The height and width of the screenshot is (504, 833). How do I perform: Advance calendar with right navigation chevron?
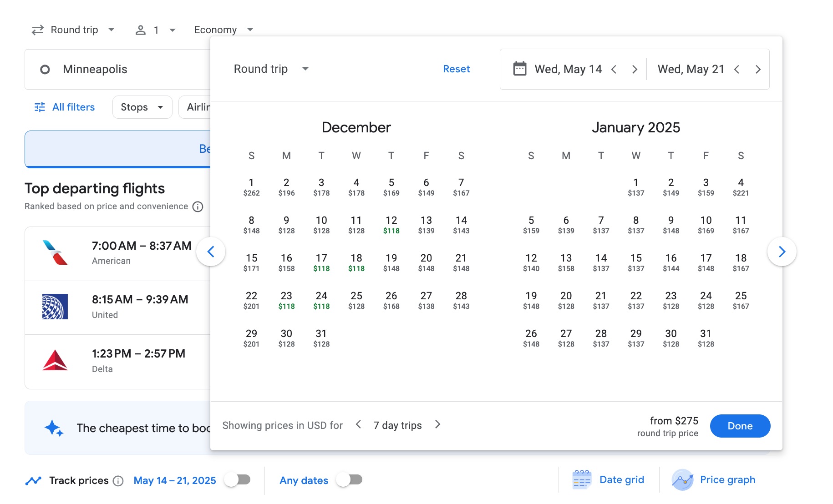click(782, 251)
